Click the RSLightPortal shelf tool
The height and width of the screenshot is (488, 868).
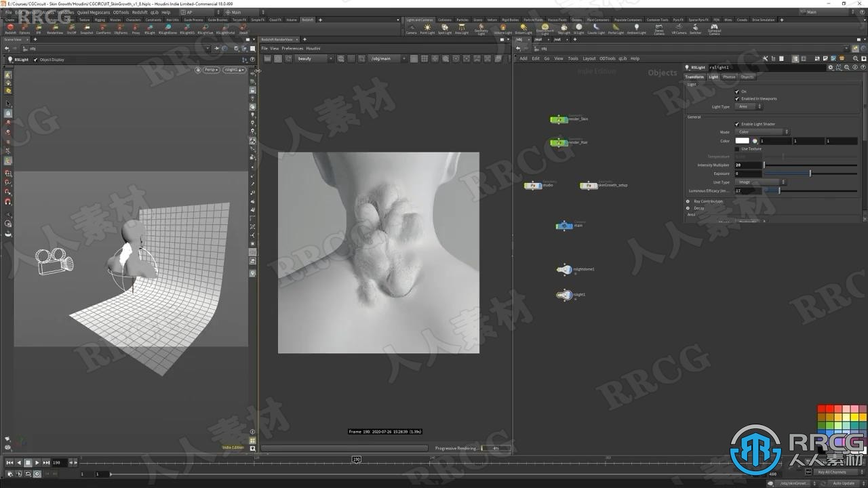coord(226,29)
